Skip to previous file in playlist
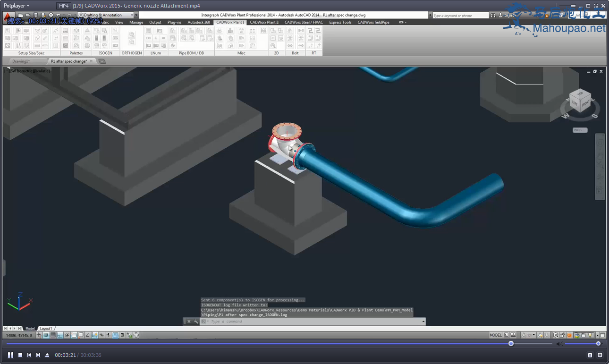Image resolution: width=609 pixels, height=364 pixels. 29,355
